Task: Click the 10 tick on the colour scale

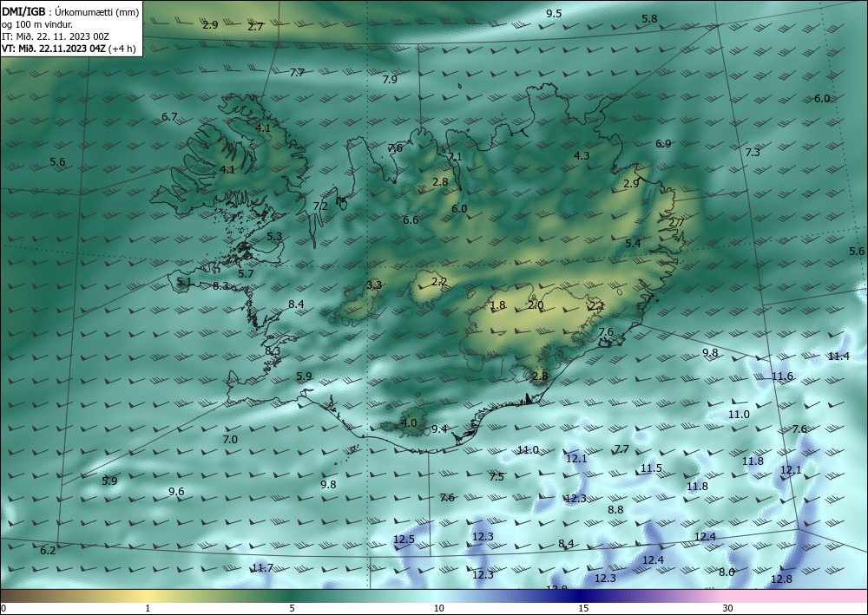Action: point(439,609)
